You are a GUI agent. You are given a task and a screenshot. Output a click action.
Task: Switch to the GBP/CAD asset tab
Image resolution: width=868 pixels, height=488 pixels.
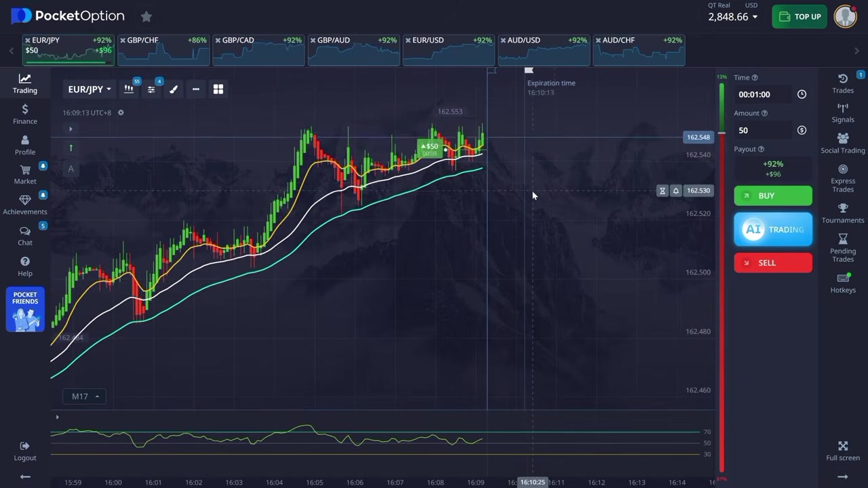point(258,50)
